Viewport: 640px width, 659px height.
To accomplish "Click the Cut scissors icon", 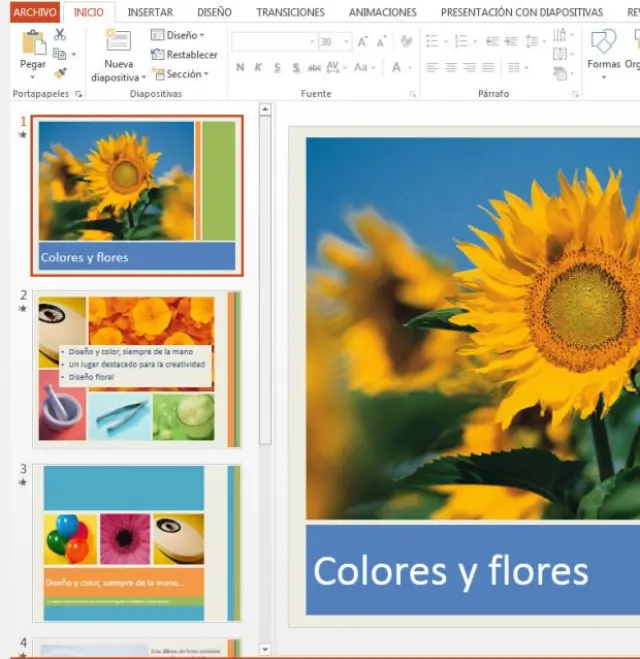I will (x=60, y=35).
